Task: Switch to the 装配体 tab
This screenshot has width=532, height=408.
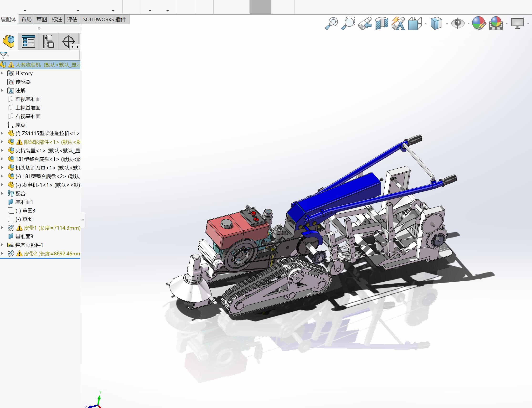Action: 9,19
